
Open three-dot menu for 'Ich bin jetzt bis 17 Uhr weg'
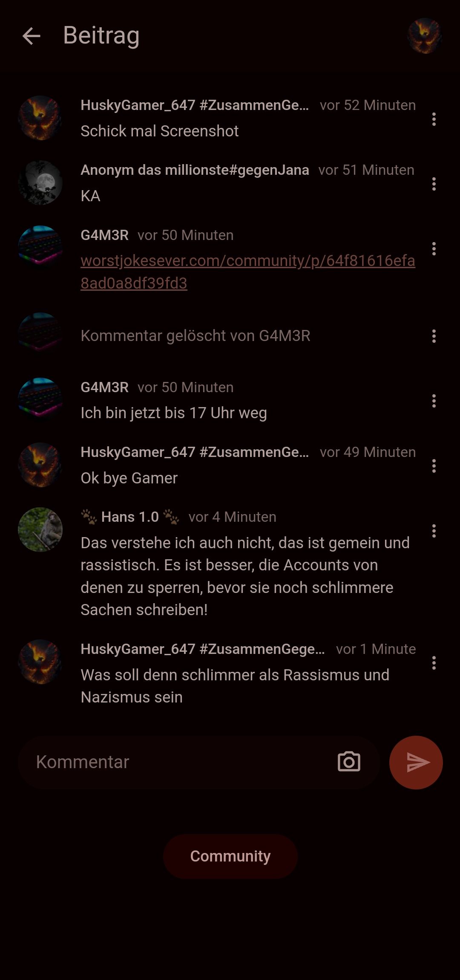pos(434,401)
